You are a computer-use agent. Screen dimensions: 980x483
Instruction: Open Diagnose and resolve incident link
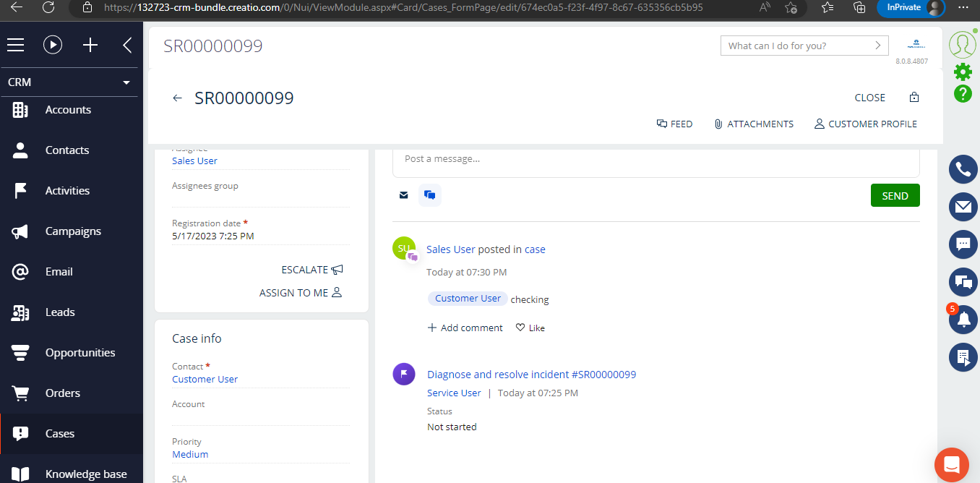tap(531, 375)
